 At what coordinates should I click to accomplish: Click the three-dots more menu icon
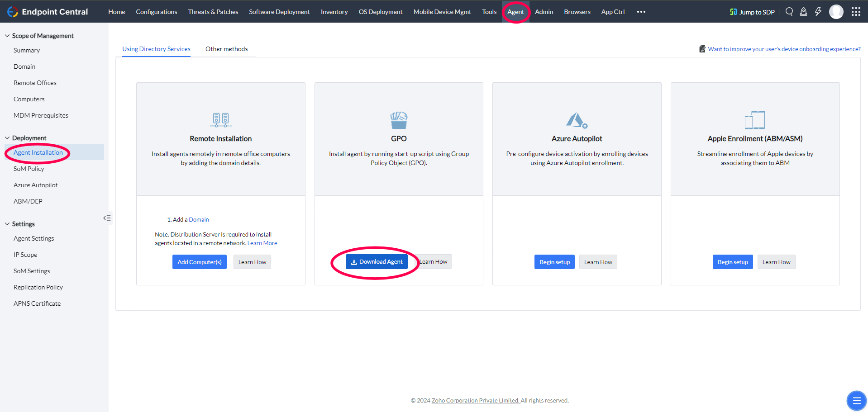[x=641, y=12]
